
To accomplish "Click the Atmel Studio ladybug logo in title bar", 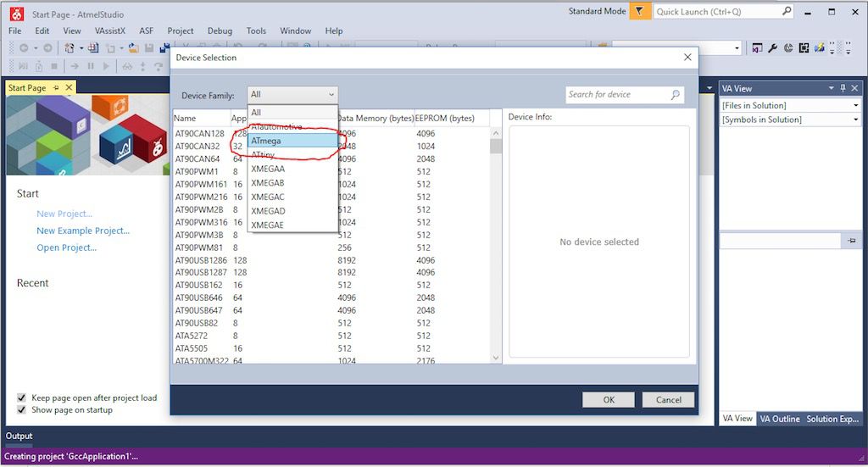I will coord(17,14).
